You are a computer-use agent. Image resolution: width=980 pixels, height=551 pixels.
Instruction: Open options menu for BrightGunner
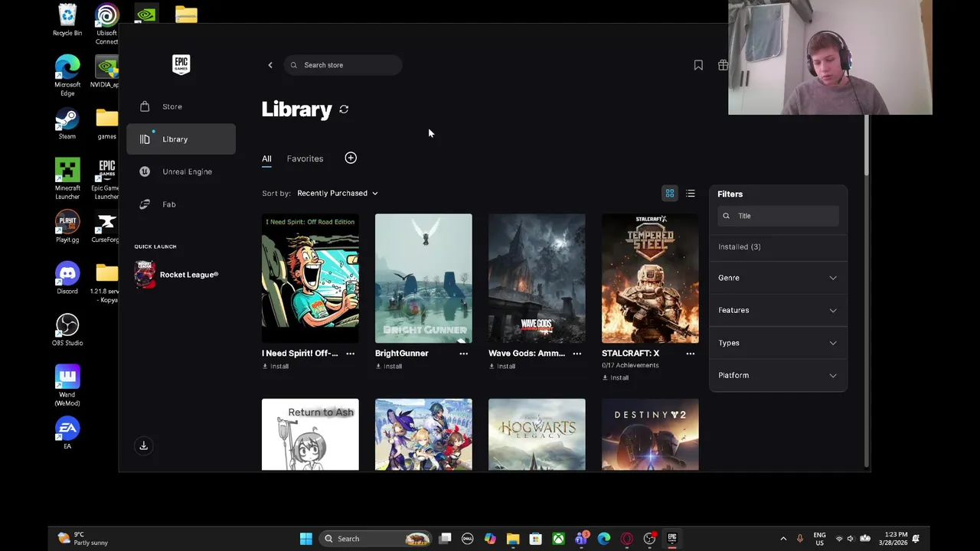[463, 354]
